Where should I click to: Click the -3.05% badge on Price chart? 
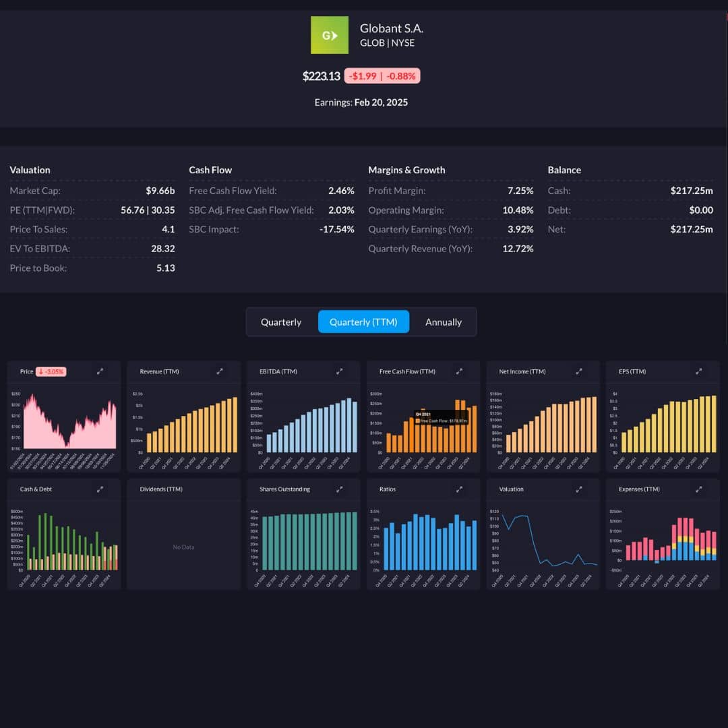click(x=51, y=371)
